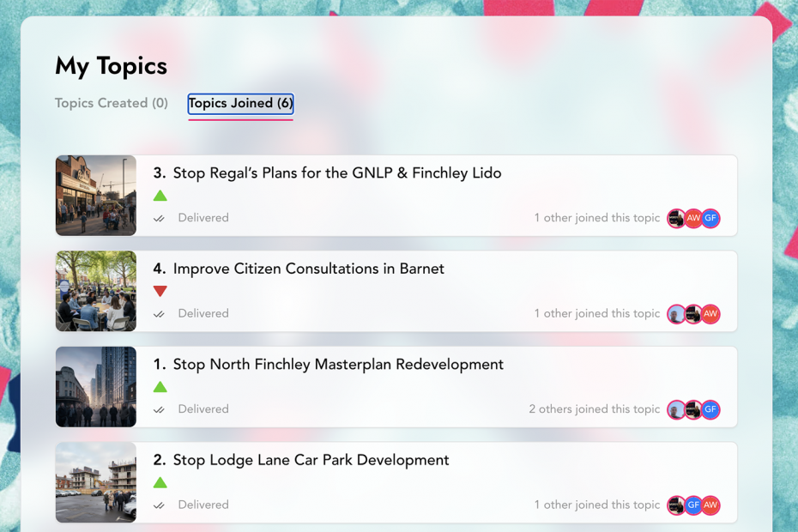
Task: Open the North Finchley Masterplan thumbnail image
Action: click(96, 387)
